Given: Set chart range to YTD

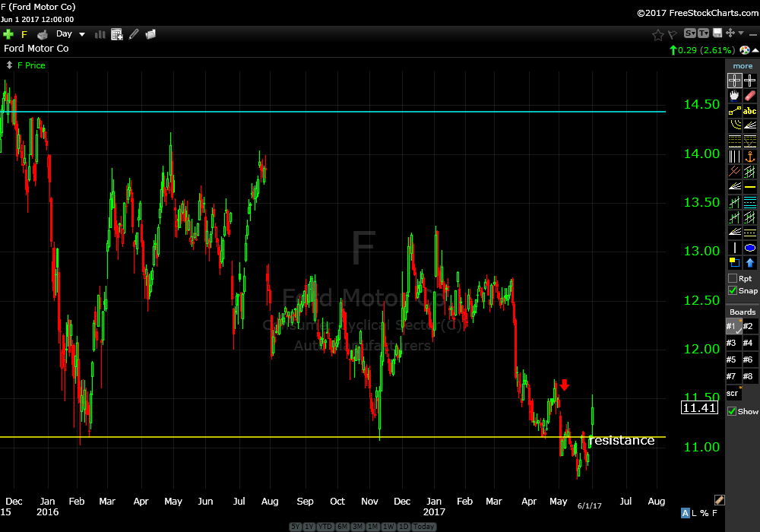Looking at the screenshot, I should (x=325, y=527).
